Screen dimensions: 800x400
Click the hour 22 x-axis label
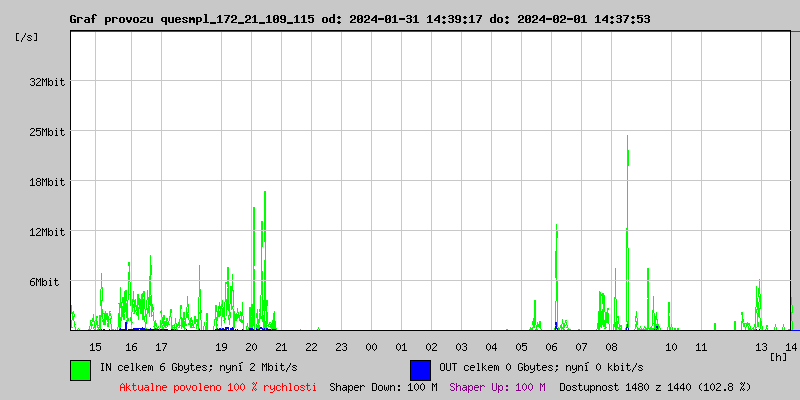click(x=311, y=346)
